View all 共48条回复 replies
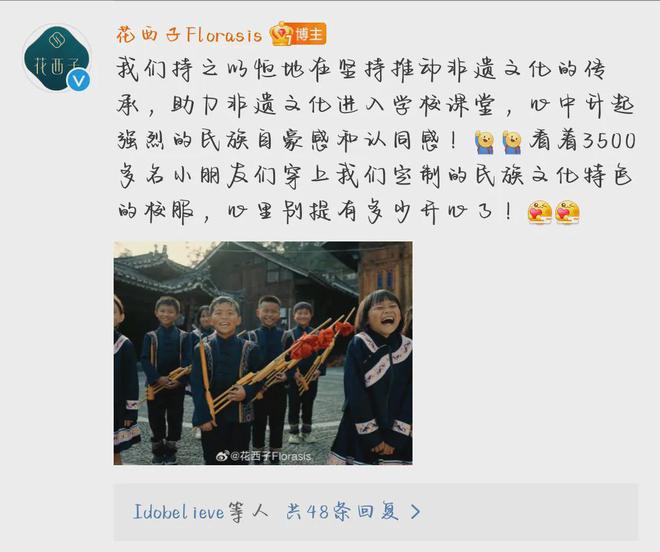This screenshot has height=552, width=660. click(342, 512)
